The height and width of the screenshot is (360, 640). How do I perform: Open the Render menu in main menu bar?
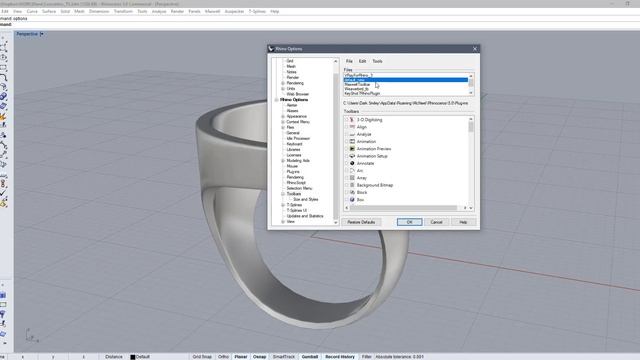pos(177,11)
